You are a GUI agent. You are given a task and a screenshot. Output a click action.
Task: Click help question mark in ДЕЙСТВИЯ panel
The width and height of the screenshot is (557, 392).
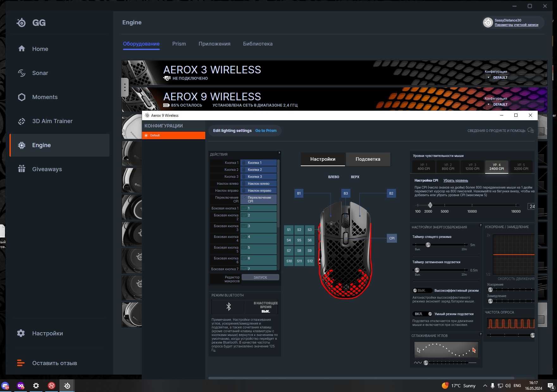(279, 153)
